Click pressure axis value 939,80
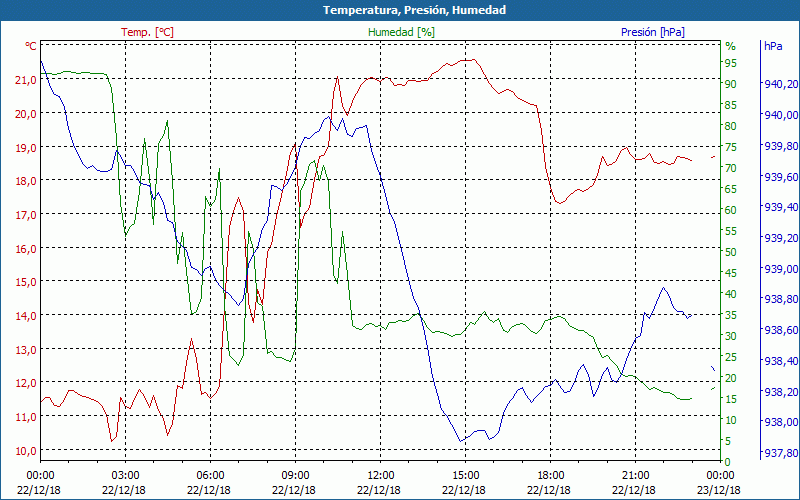Image resolution: width=800 pixels, height=500 pixels. coord(781,146)
